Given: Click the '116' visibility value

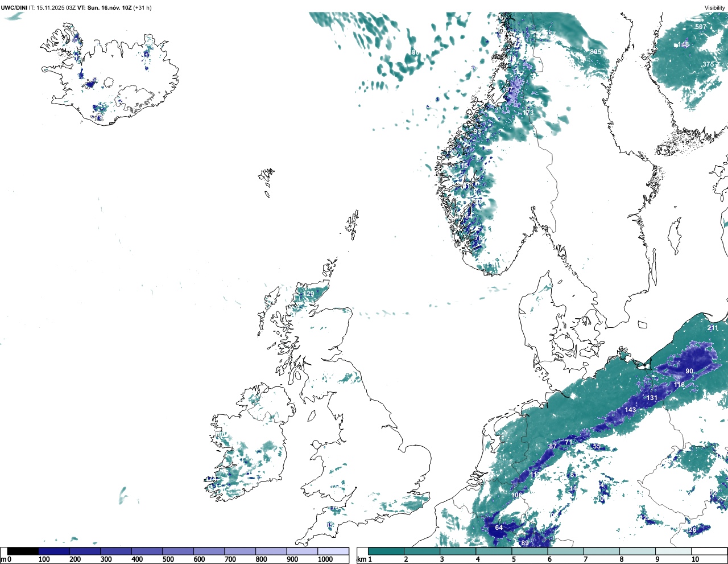Looking at the screenshot, I should [x=680, y=385].
